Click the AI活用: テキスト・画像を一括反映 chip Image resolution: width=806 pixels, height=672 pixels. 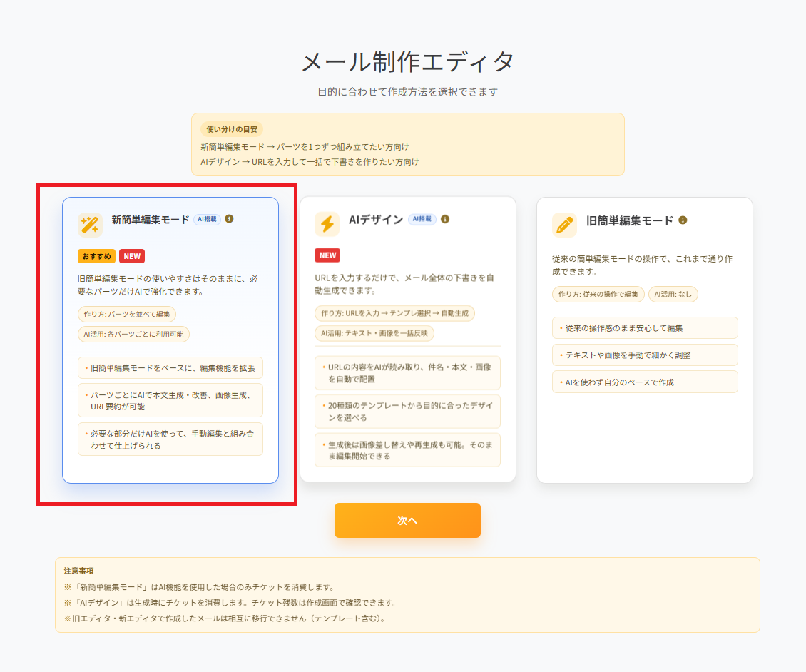[x=374, y=332]
